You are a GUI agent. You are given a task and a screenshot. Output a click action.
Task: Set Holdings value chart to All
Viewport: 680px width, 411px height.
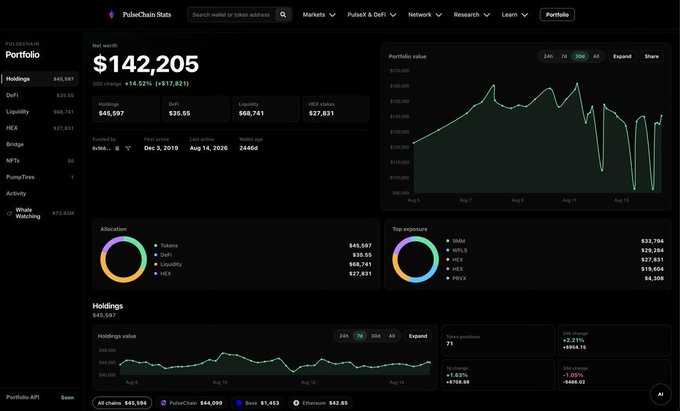(x=392, y=336)
